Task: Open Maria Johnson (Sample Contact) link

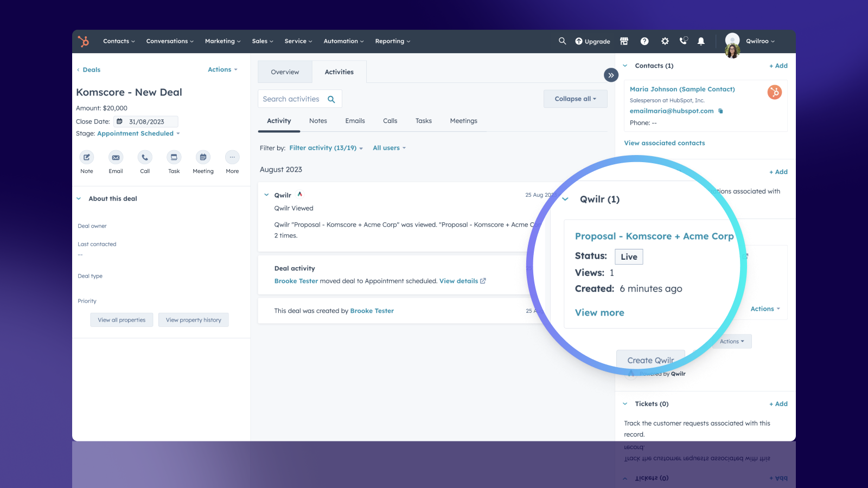Action: pyautogui.click(x=682, y=89)
